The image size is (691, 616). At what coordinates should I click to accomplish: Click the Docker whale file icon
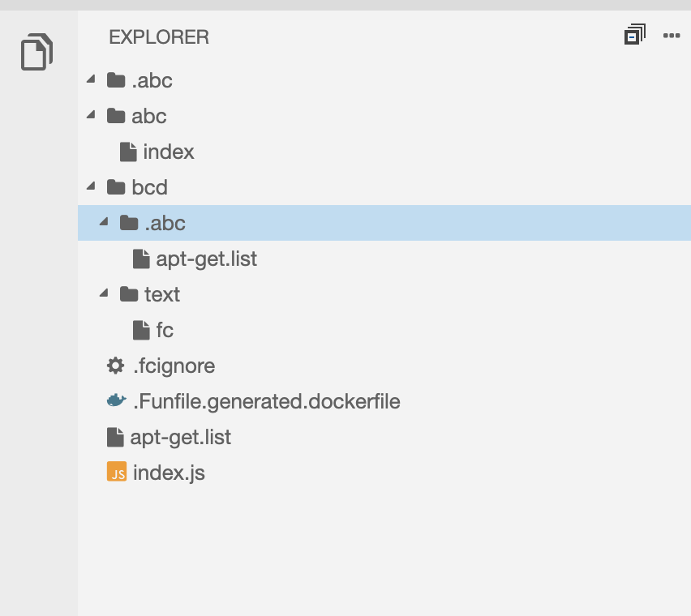coord(117,401)
